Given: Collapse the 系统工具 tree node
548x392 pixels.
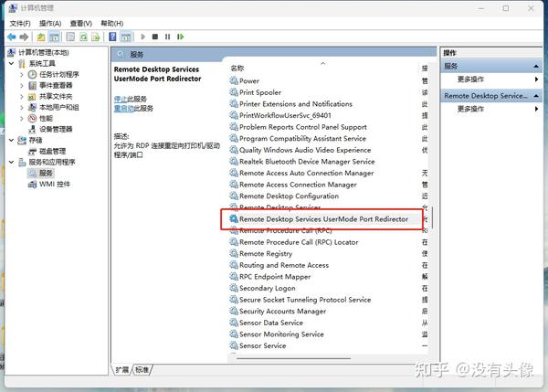Looking at the screenshot, I should point(11,63).
